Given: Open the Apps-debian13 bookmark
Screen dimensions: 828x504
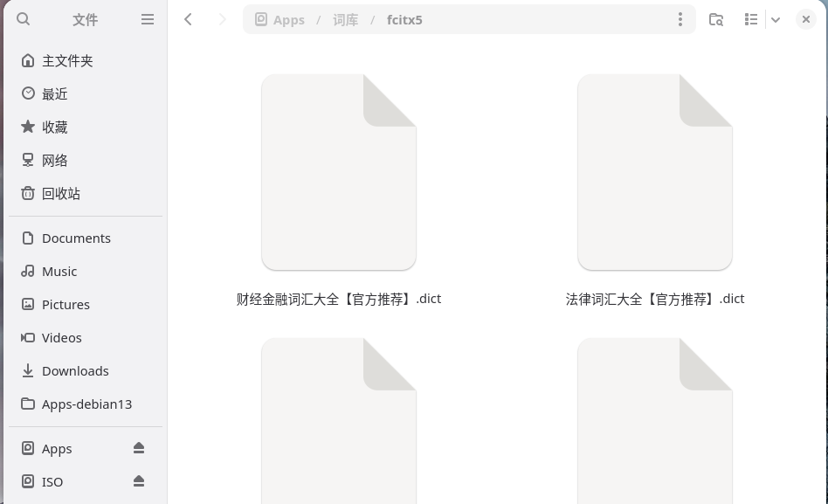Looking at the screenshot, I should pyautogui.click(x=86, y=404).
